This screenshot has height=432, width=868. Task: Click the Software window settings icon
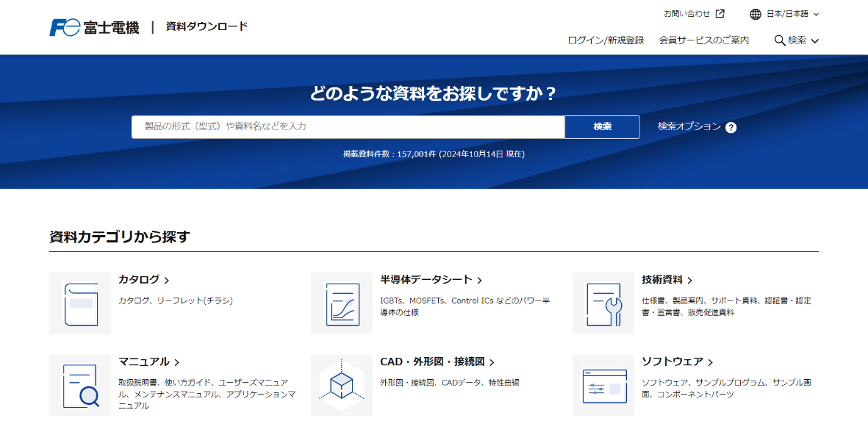tap(603, 385)
